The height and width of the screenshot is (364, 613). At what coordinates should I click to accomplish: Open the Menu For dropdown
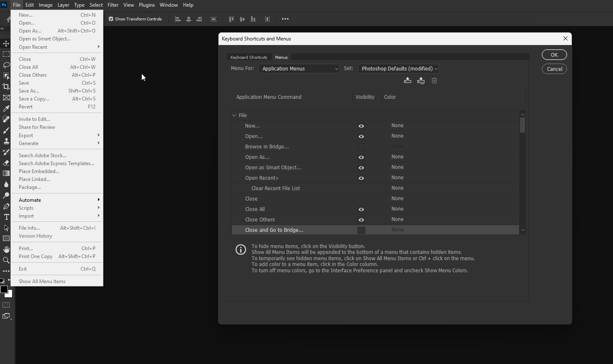pyautogui.click(x=299, y=68)
